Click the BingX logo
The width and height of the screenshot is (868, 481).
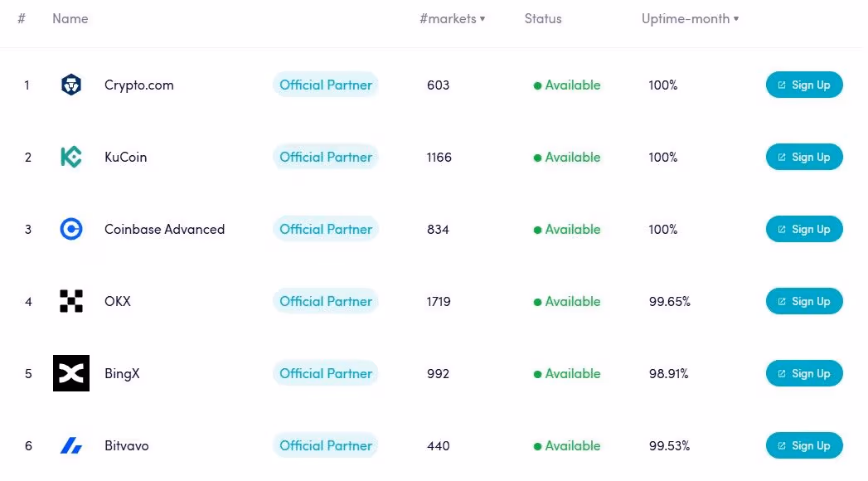70,373
